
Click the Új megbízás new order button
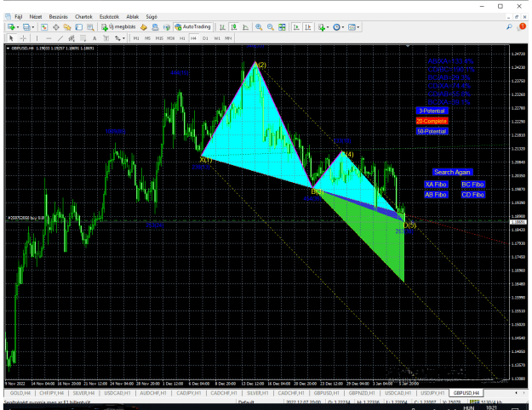[x=119, y=27]
